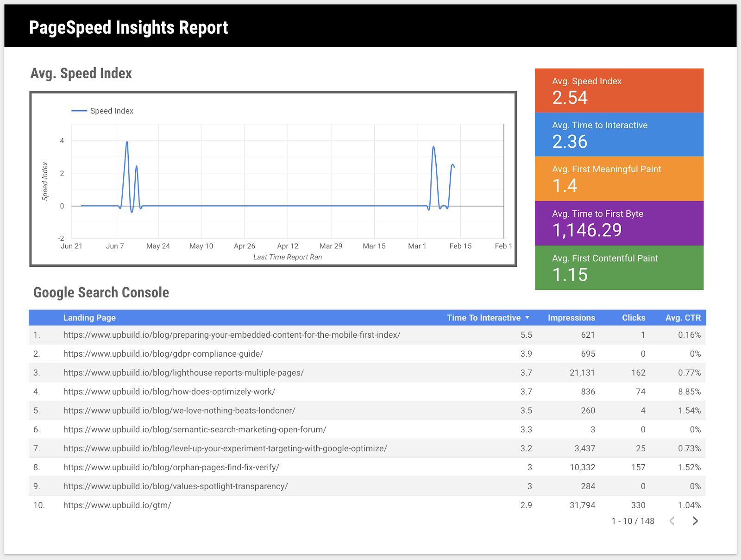The image size is (741, 560).
Task: Click the Jun 7 speed index peak
Action: click(x=127, y=142)
